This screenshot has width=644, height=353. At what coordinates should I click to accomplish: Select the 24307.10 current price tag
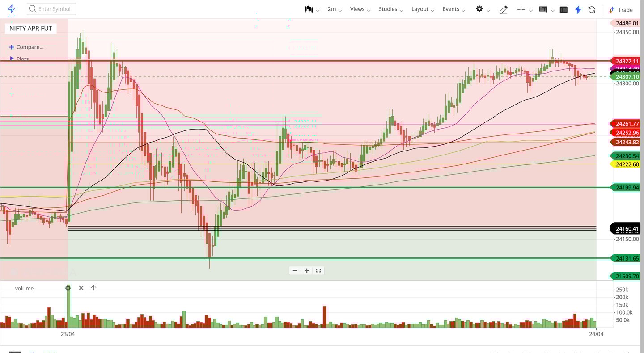pyautogui.click(x=625, y=76)
